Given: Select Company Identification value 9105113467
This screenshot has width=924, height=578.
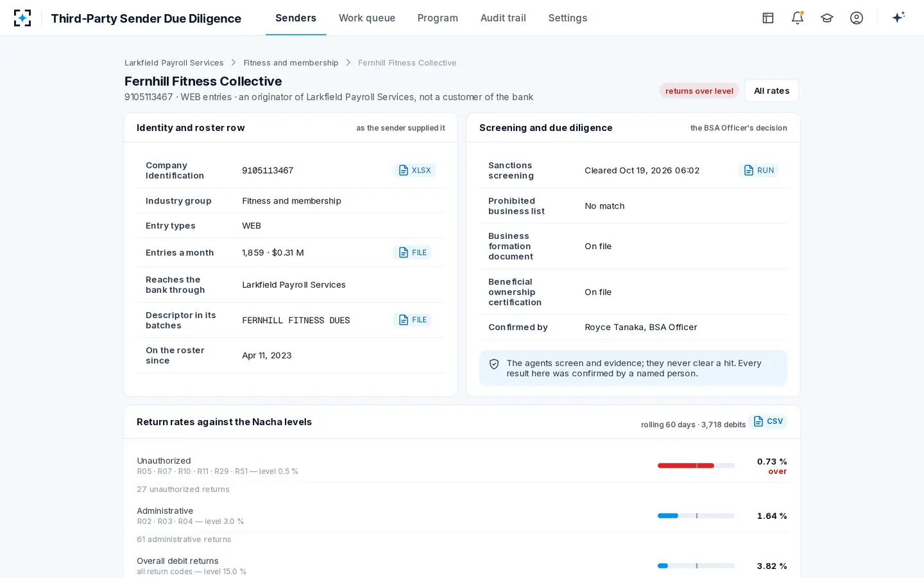Looking at the screenshot, I should pos(268,171).
